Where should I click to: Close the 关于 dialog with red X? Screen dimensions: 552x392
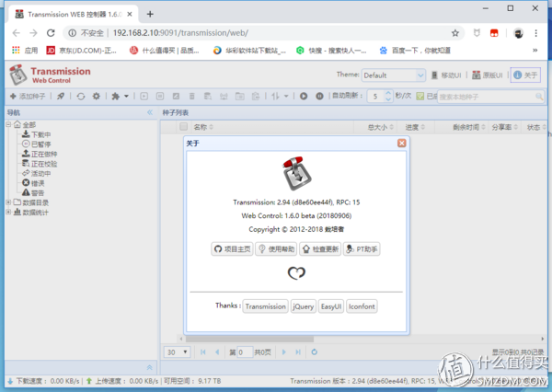coord(402,143)
